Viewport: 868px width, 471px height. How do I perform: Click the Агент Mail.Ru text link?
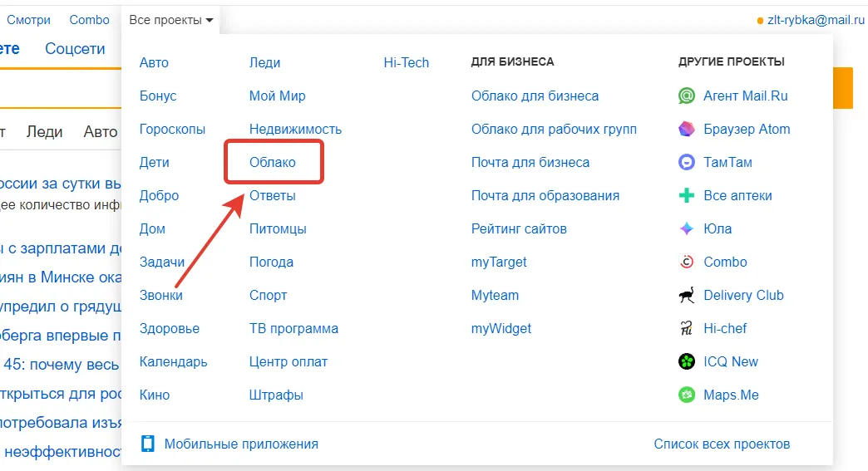[x=745, y=96]
